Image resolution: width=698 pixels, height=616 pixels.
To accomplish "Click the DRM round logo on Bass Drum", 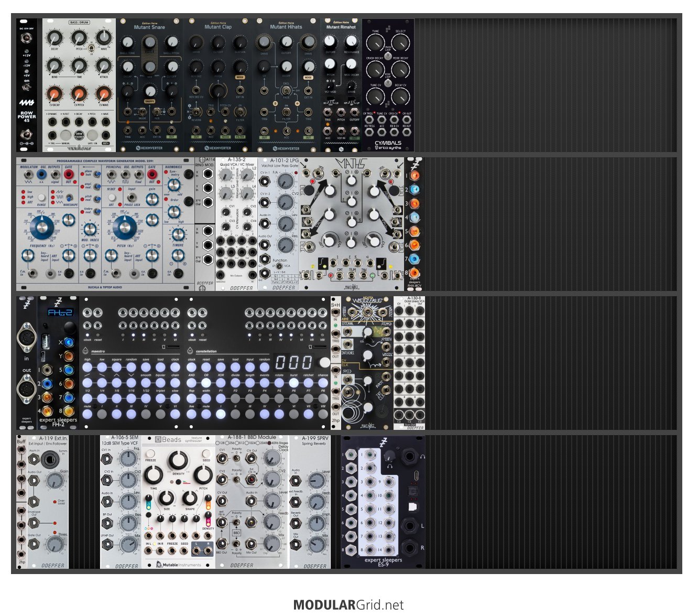I will pyautogui.click(x=79, y=135).
